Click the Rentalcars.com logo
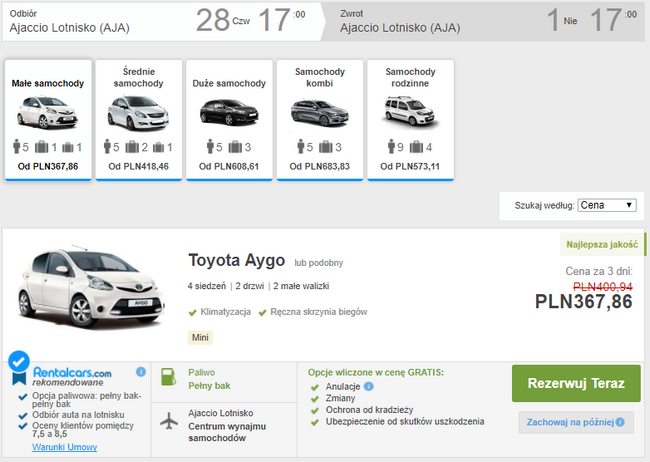 click(72, 372)
